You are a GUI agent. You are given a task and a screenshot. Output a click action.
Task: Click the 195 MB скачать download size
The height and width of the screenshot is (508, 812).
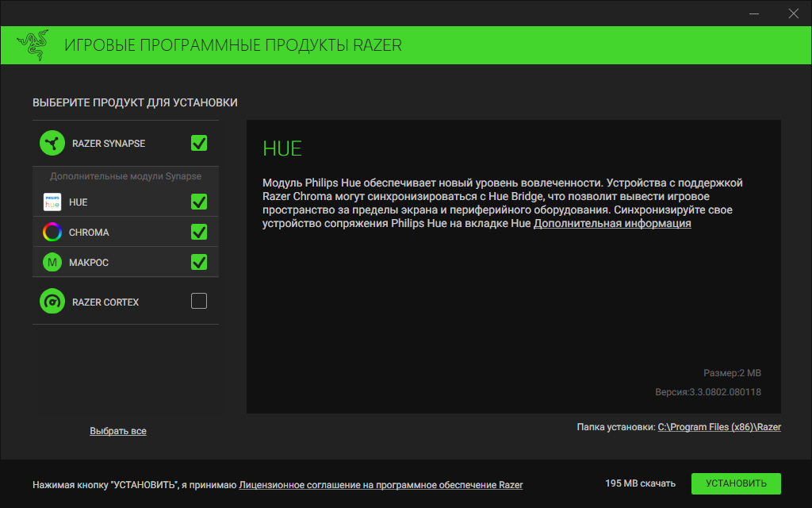[640, 483]
